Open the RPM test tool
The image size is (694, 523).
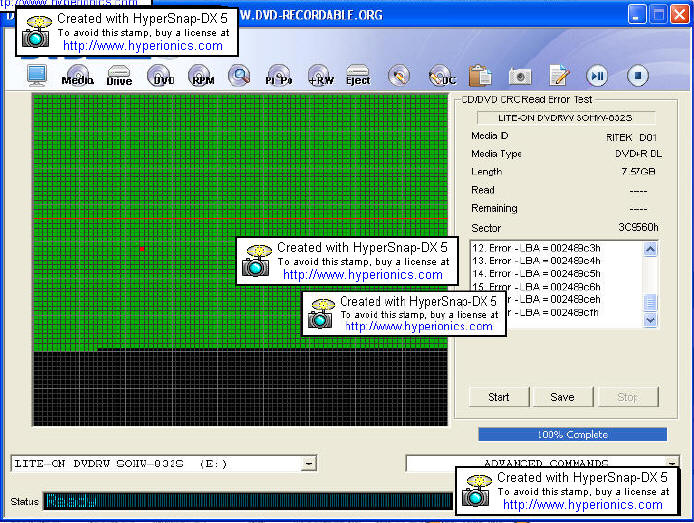click(201, 75)
